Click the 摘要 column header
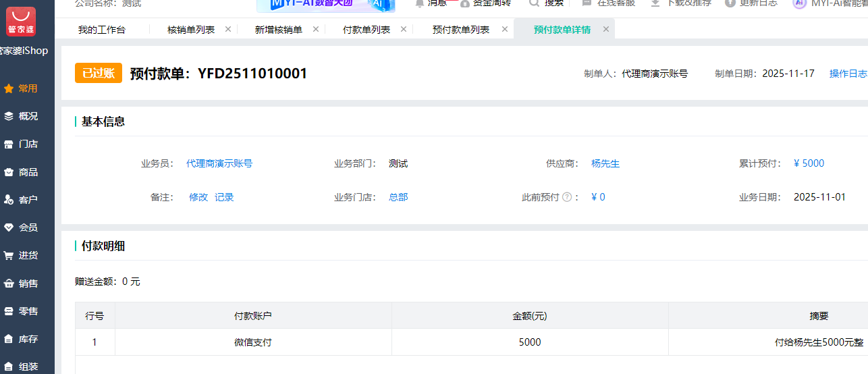 (819, 315)
